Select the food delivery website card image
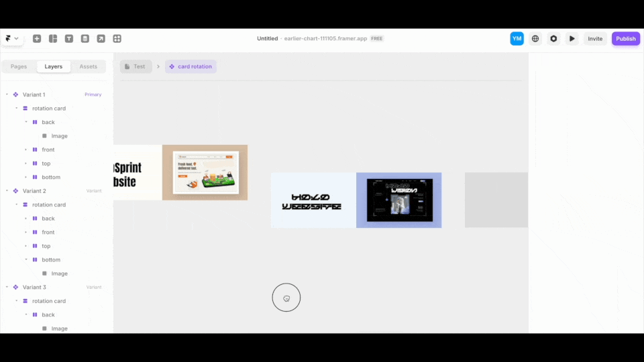 (205, 172)
